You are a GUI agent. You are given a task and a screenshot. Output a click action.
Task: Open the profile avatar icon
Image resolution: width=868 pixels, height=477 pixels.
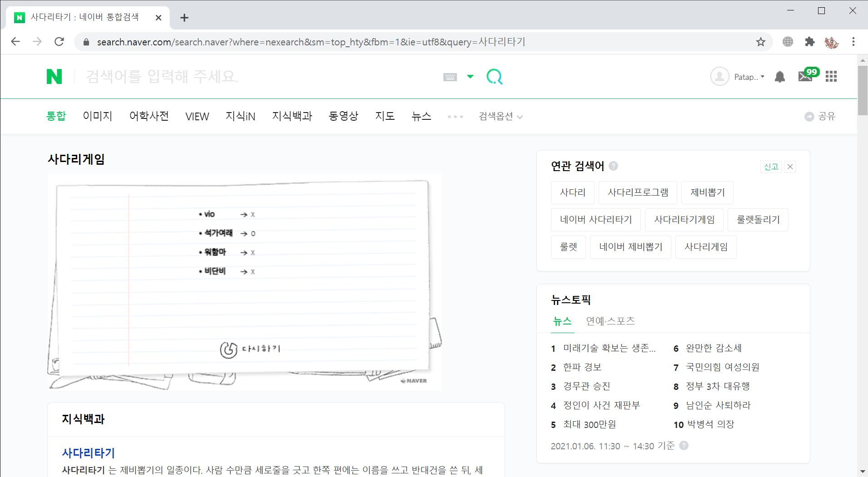(719, 77)
